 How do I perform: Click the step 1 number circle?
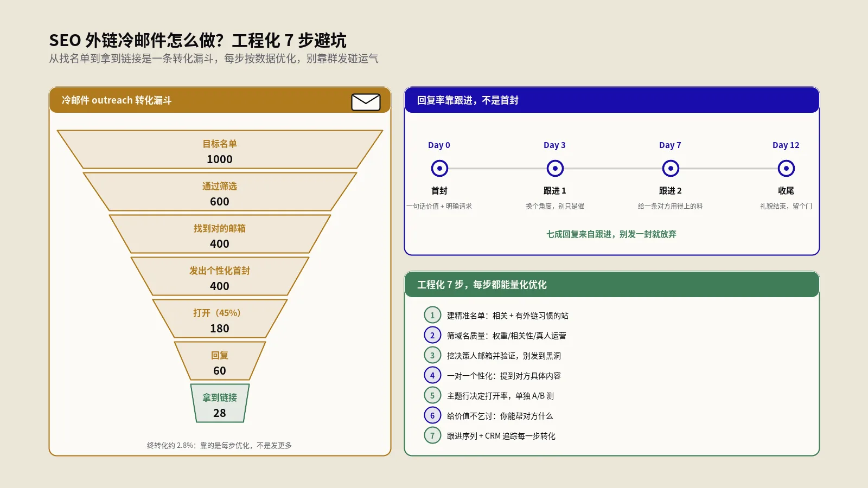[432, 315]
